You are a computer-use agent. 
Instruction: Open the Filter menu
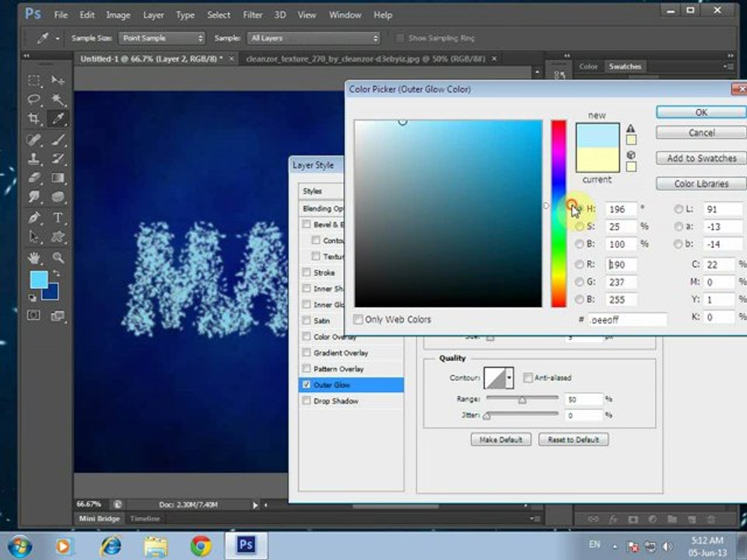pos(252,16)
